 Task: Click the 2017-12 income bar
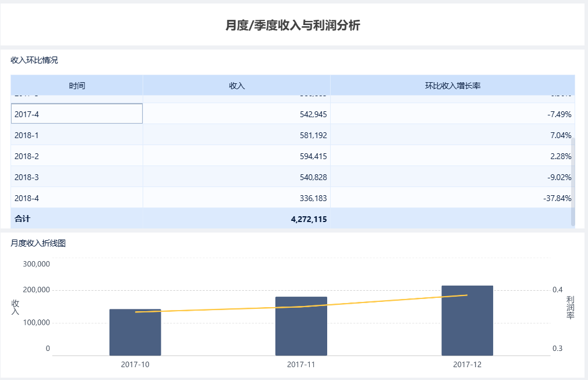click(467, 321)
